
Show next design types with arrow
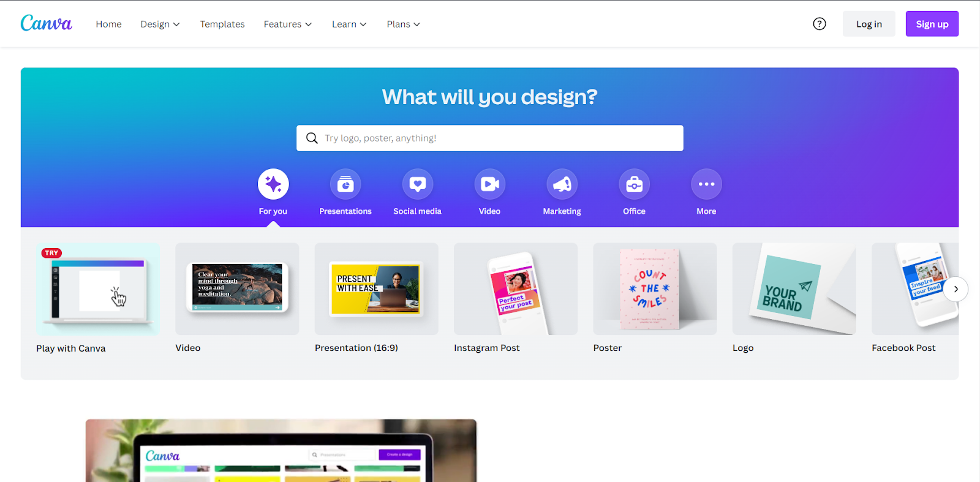coord(956,289)
